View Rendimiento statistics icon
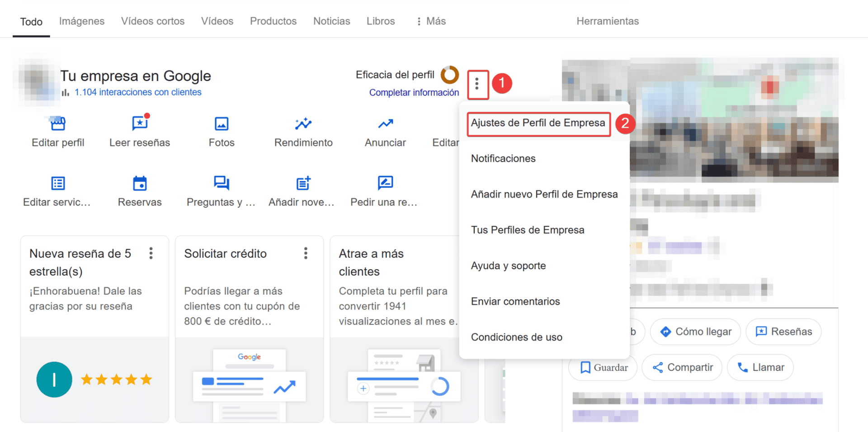 (x=303, y=123)
